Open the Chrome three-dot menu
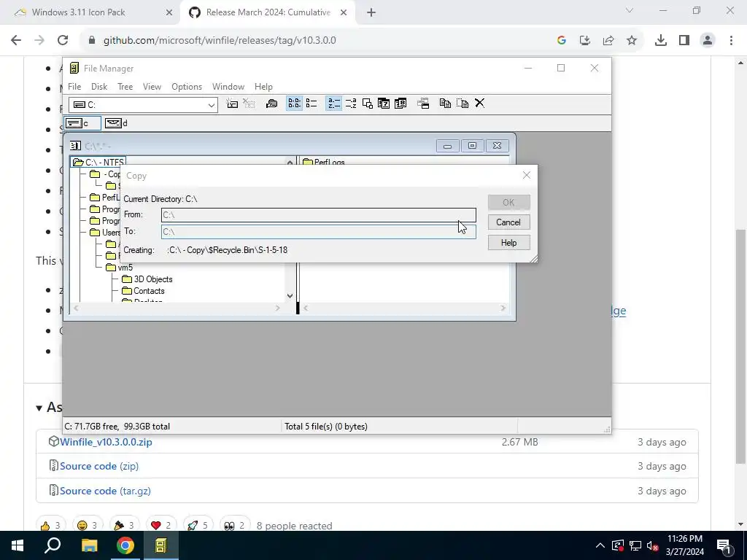 731,41
